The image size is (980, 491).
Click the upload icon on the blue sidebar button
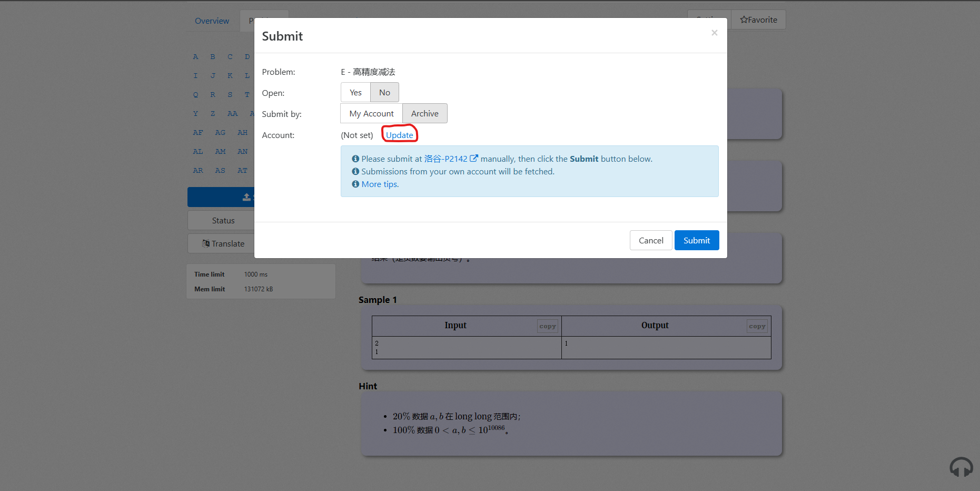246,197
